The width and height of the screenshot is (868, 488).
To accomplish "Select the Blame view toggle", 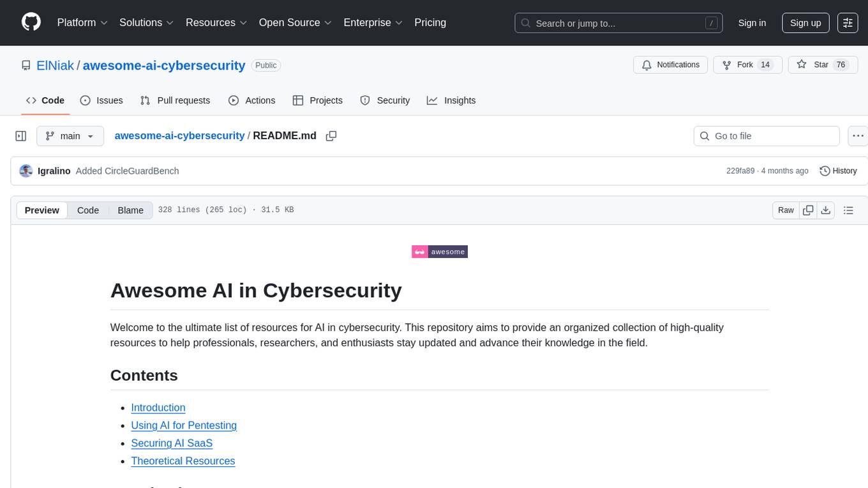I will (x=130, y=210).
